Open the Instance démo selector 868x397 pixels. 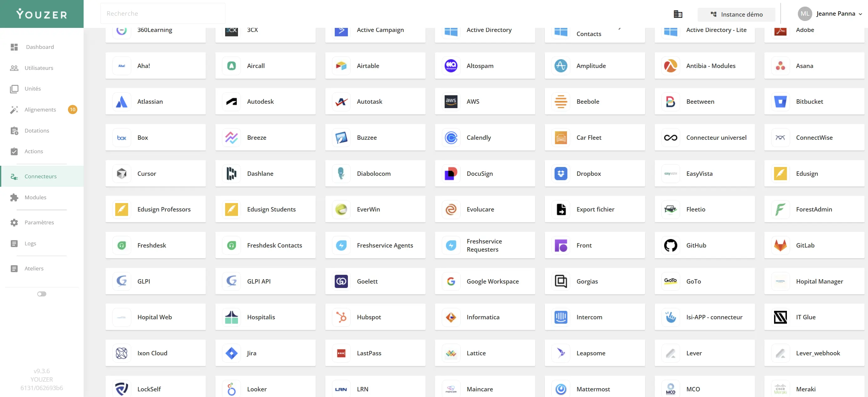point(736,14)
